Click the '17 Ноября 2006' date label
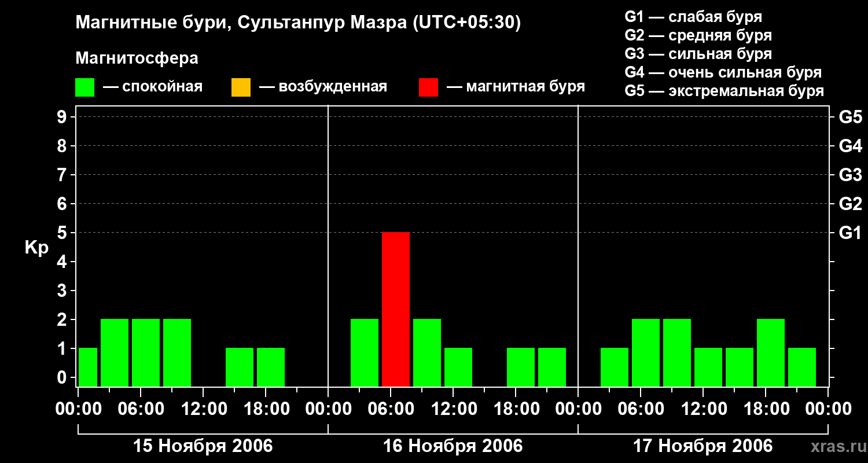 coord(703,446)
